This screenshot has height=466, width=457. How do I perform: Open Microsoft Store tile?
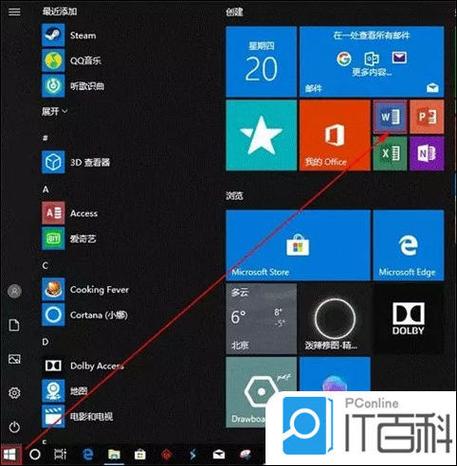point(298,245)
